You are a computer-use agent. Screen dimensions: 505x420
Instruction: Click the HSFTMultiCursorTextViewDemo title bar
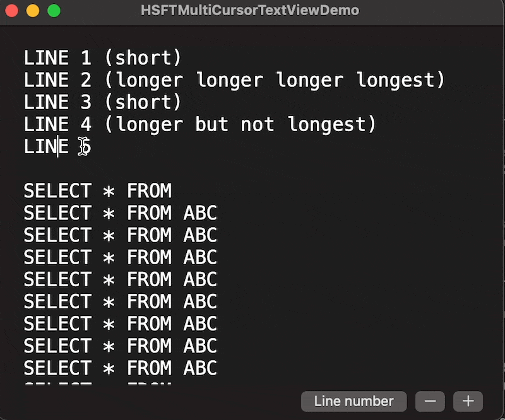point(252,10)
